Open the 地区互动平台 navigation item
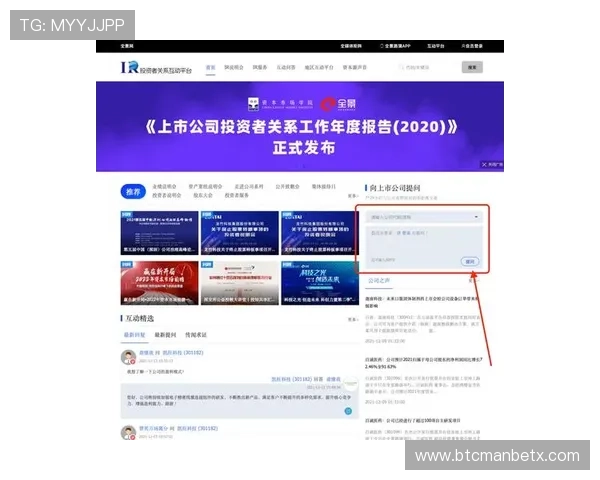 pyautogui.click(x=319, y=67)
